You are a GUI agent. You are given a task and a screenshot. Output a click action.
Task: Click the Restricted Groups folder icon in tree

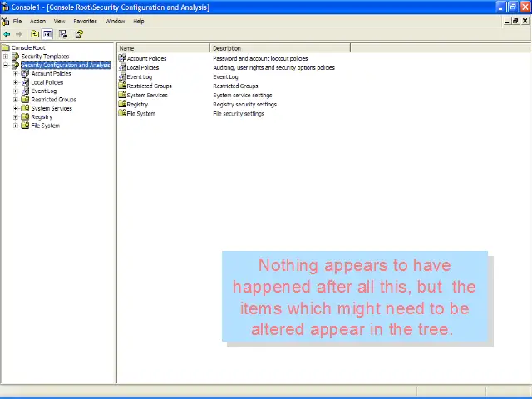(x=25, y=100)
